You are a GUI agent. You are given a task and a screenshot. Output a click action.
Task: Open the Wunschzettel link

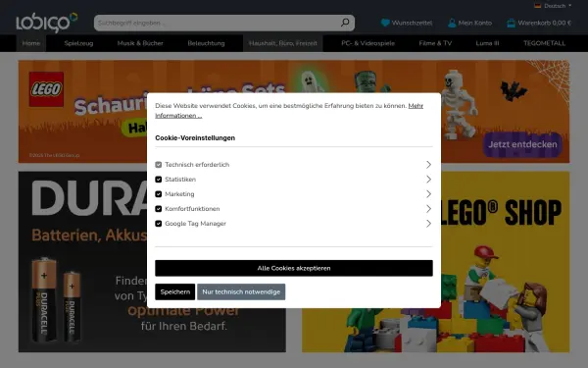click(407, 23)
